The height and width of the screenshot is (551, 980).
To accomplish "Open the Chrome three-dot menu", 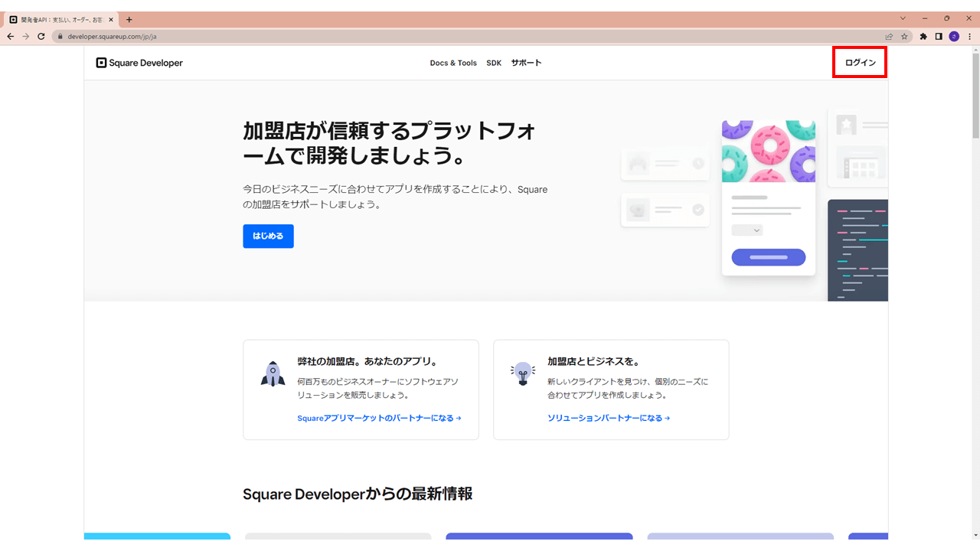I will tap(969, 36).
